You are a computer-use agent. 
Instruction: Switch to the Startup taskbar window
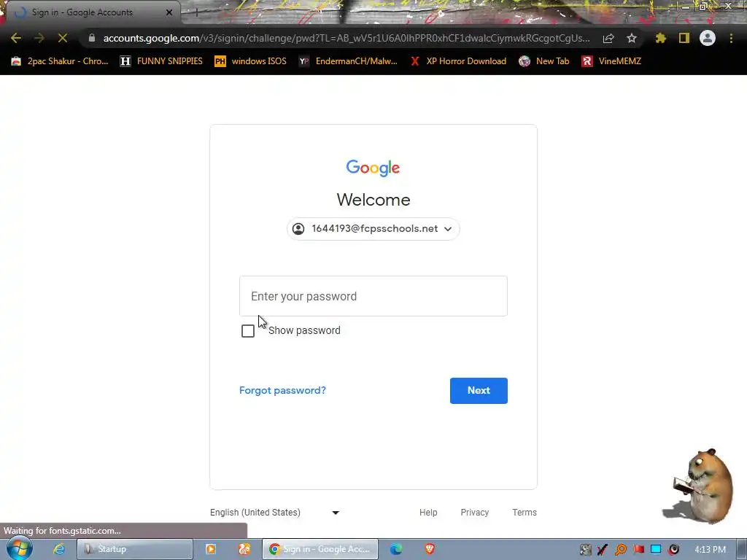coord(135,549)
